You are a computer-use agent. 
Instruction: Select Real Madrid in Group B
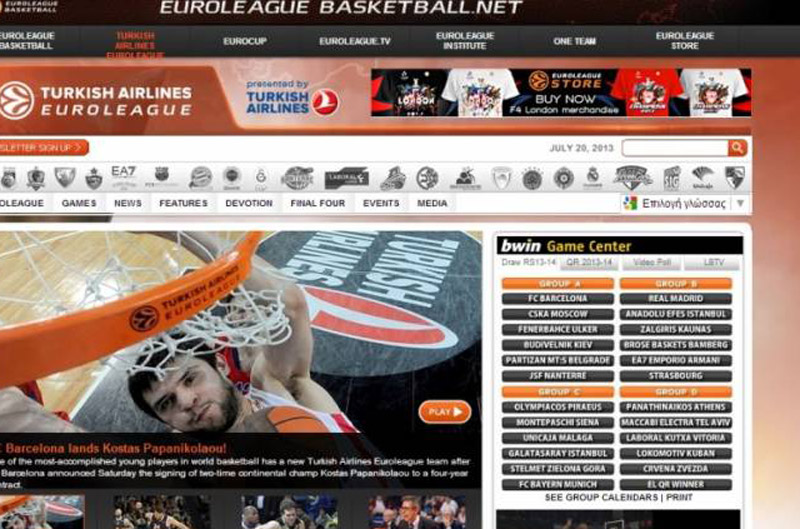pyautogui.click(x=676, y=298)
